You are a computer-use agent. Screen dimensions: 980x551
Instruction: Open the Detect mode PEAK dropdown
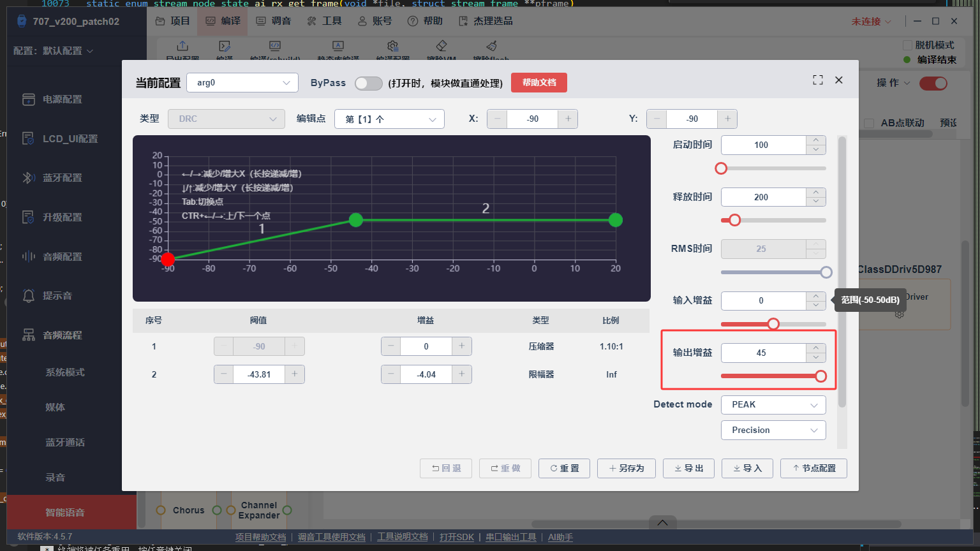coord(774,405)
